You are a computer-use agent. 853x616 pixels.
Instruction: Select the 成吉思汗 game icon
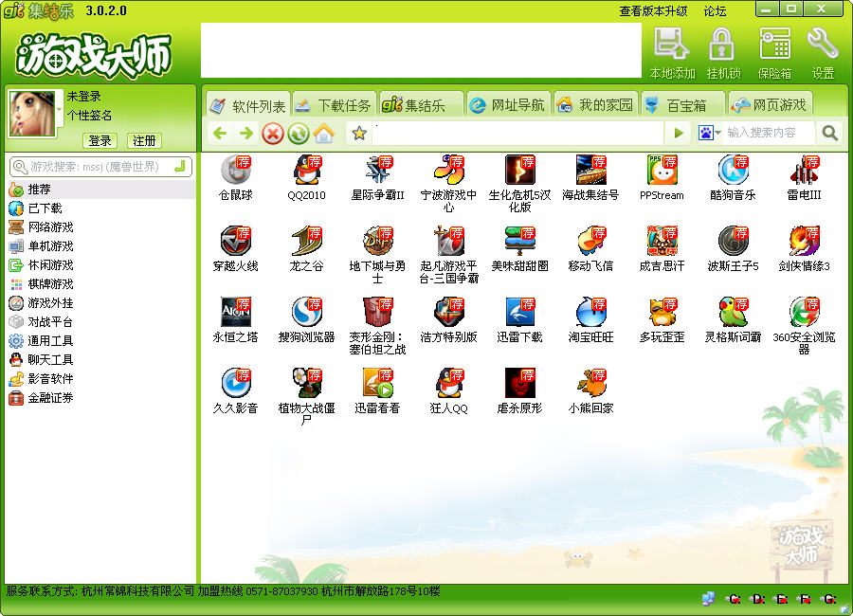pyautogui.click(x=662, y=241)
